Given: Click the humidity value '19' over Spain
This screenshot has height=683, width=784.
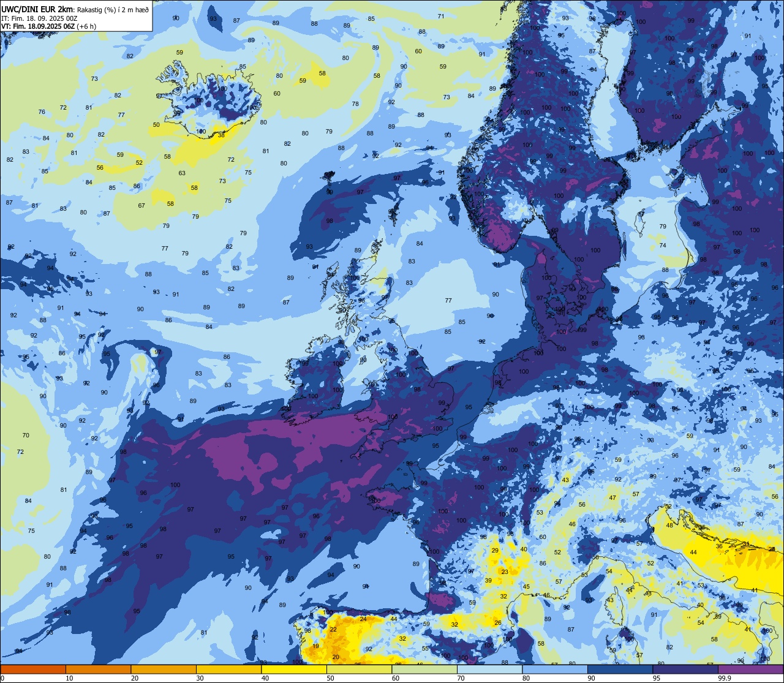Looking at the screenshot, I should [x=315, y=646].
